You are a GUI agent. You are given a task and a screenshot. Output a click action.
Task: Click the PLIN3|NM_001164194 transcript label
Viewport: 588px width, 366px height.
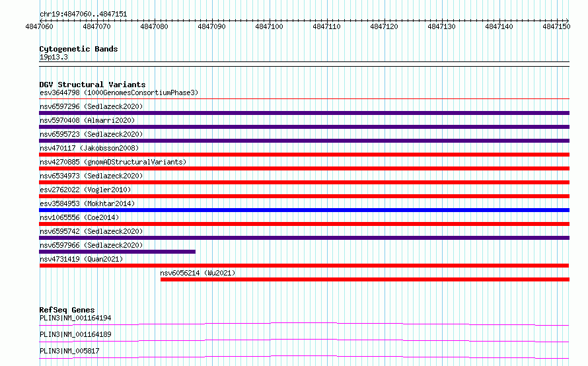pos(75,318)
